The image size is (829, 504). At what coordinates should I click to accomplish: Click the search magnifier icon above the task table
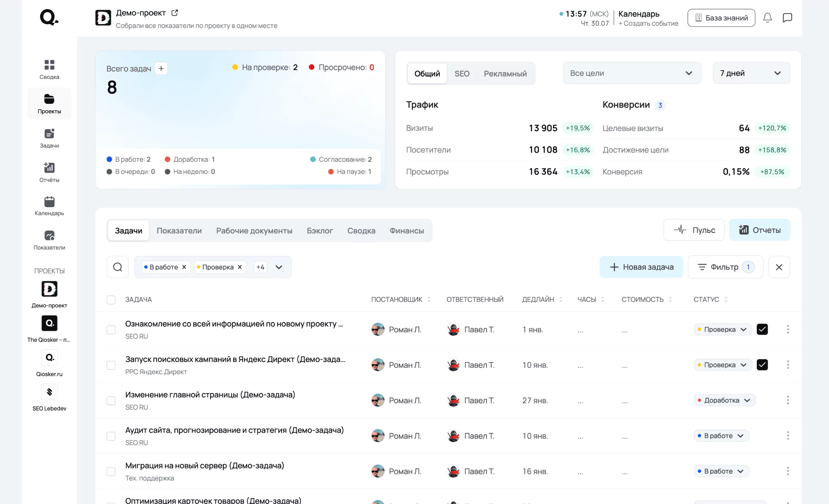[118, 267]
